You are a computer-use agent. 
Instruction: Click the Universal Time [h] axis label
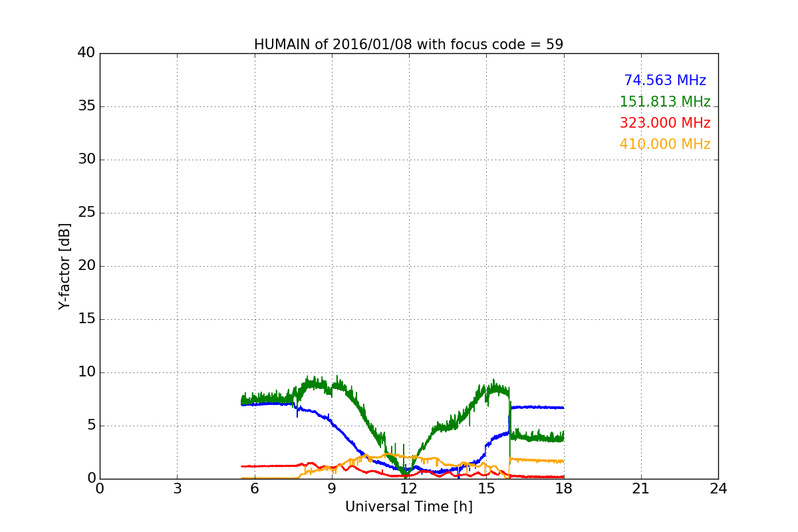[408, 507]
